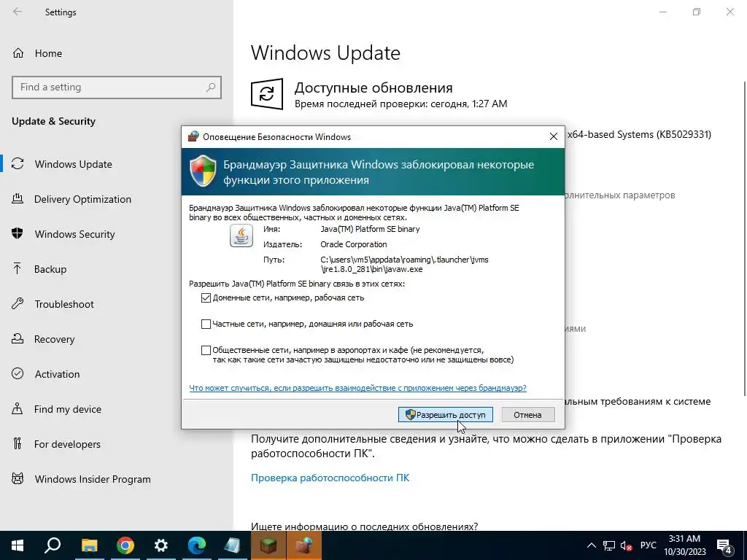Image resolution: width=747 pixels, height=560 pixels.
Task: Click Отмена in the firewall dialog
Action: (x=528, y=415)
